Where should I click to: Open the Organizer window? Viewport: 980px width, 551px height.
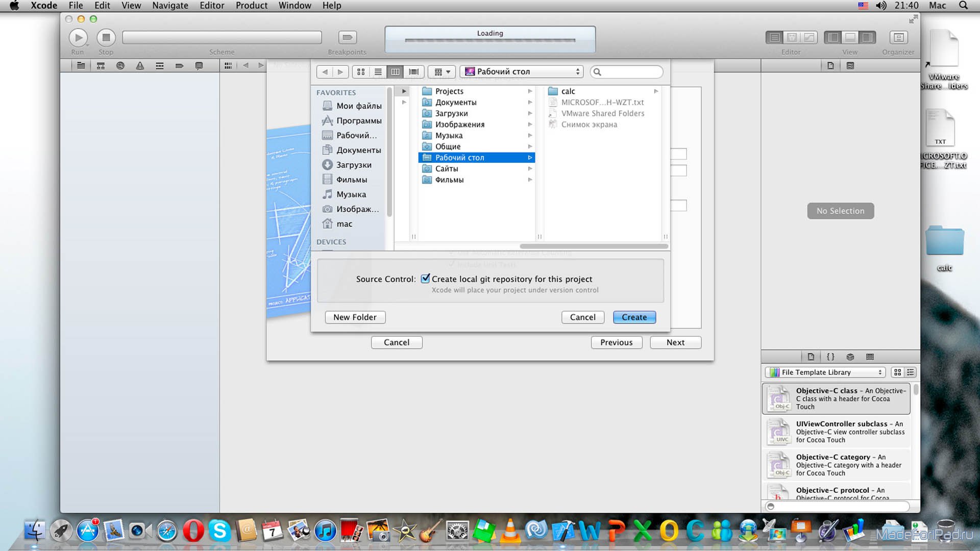898,37
